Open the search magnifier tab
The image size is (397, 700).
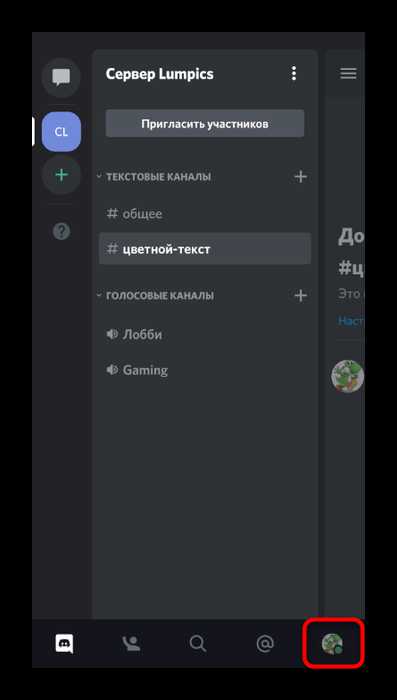point(198,644)
